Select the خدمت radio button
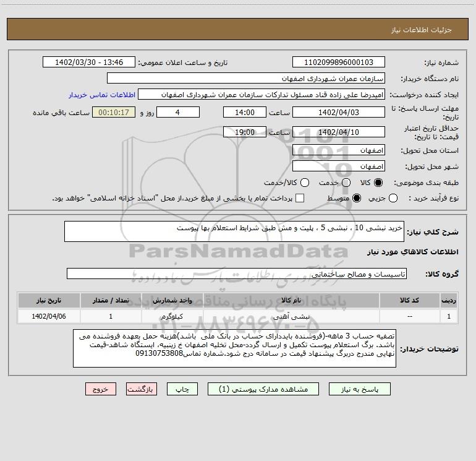The image size is (476, 461). point(346,183)
